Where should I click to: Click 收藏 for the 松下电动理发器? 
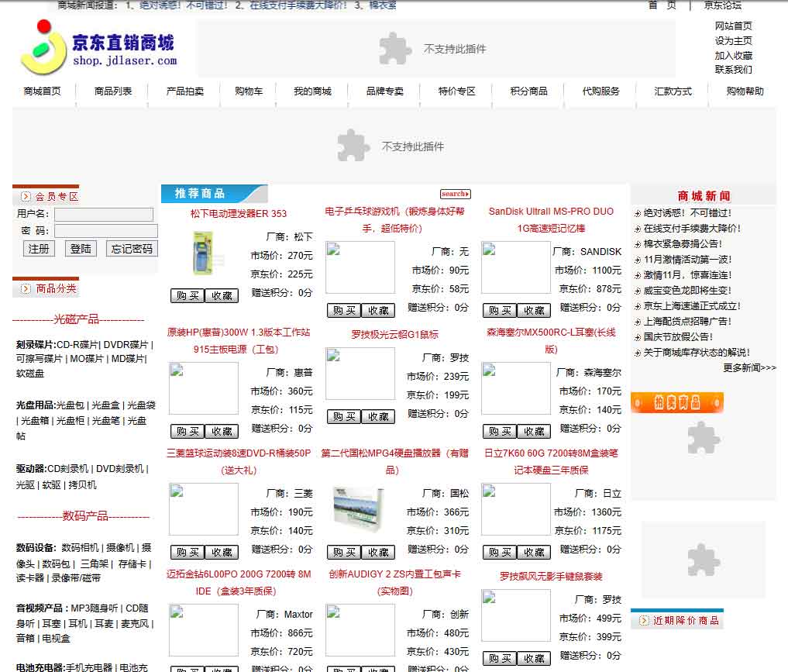coord(222,295)
